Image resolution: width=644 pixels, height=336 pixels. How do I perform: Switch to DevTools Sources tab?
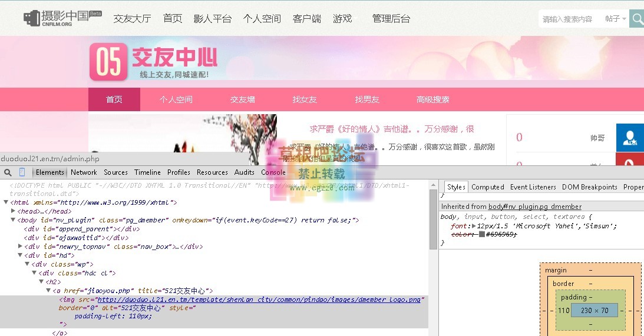[115, 172]
